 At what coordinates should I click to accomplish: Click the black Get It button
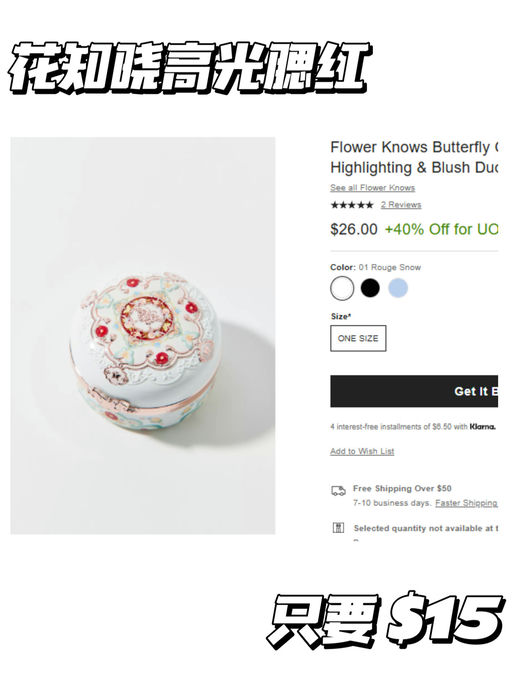pyautogui.click(x=414, y=391)
